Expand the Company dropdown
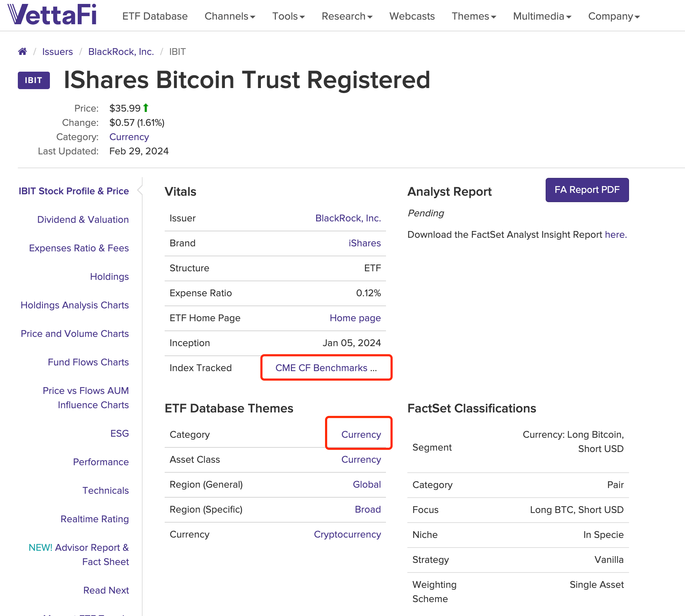 pos(614,16)
